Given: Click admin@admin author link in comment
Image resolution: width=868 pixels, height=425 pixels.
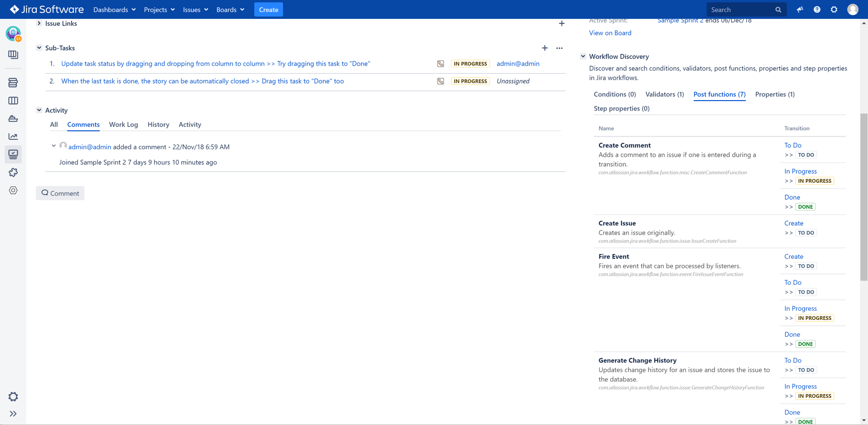Looking at the screenshot, I should pos(90,147).
